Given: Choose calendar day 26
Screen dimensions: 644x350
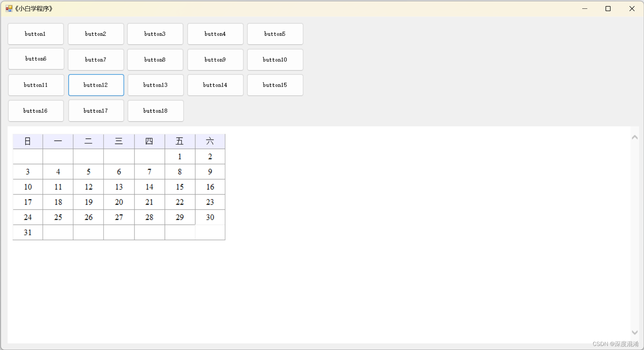Looking at the screenshot, I should 88,217.
